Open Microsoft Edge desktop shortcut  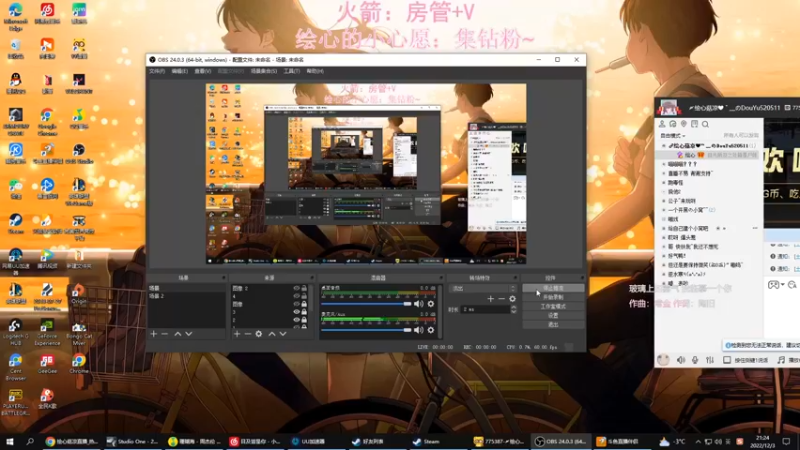[15, 16]
